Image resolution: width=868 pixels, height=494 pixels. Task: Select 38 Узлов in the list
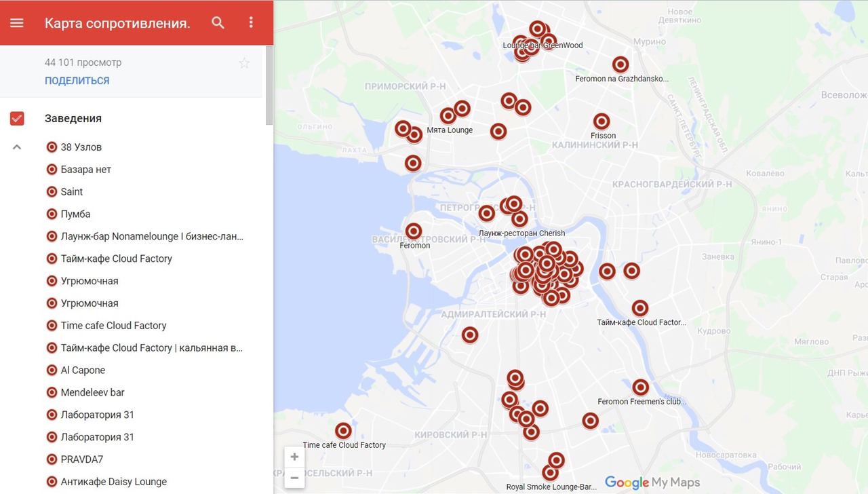(x=81, y=147)
